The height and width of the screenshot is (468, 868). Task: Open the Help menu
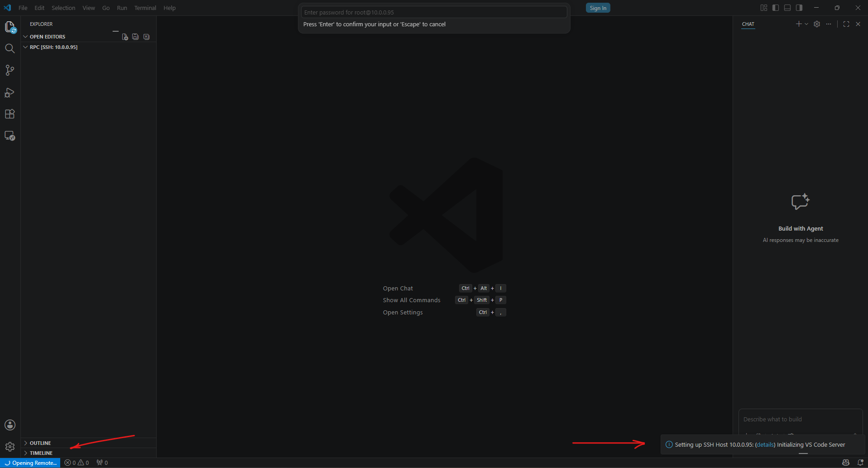170,8
